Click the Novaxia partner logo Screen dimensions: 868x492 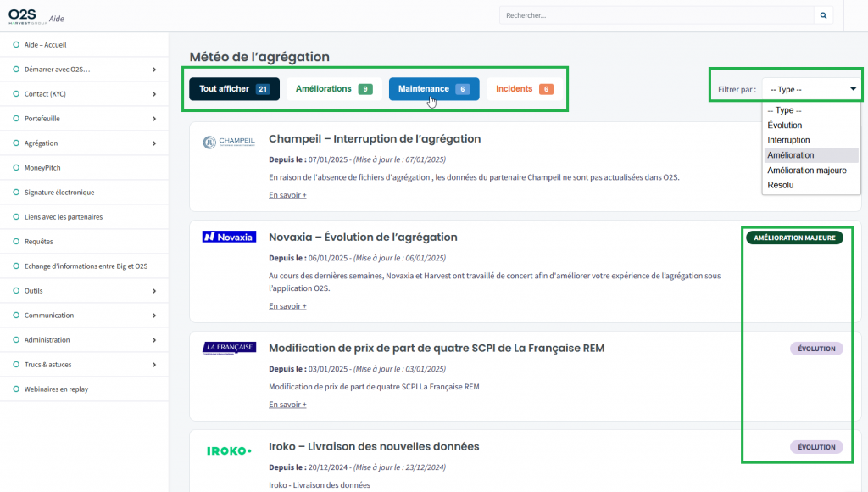(229, 238)
